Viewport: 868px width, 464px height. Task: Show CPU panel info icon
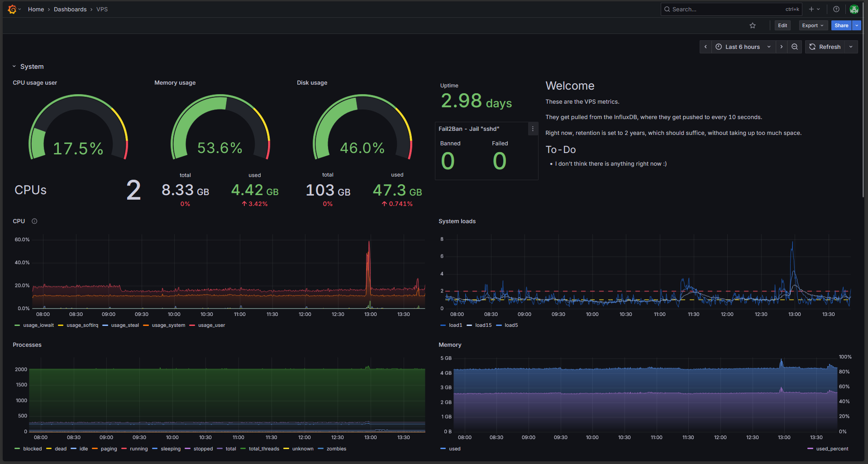click(34, 221)
